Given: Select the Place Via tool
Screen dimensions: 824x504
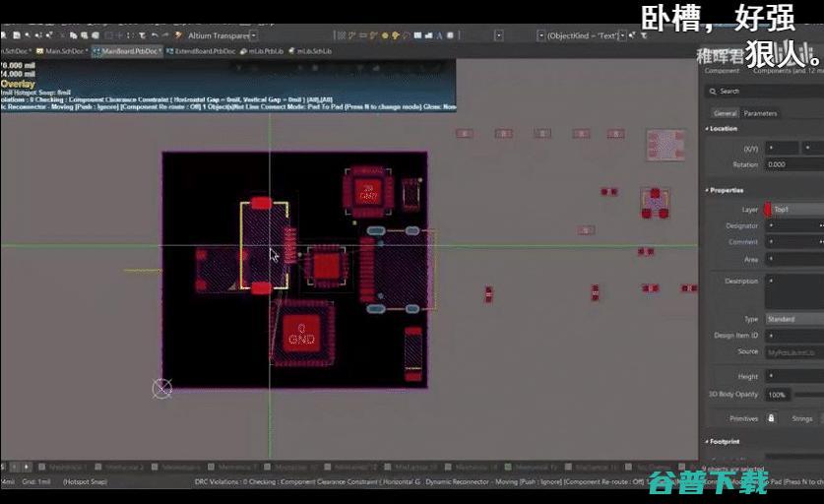Looking at the screenshot, I should click(x=395, y=35).
